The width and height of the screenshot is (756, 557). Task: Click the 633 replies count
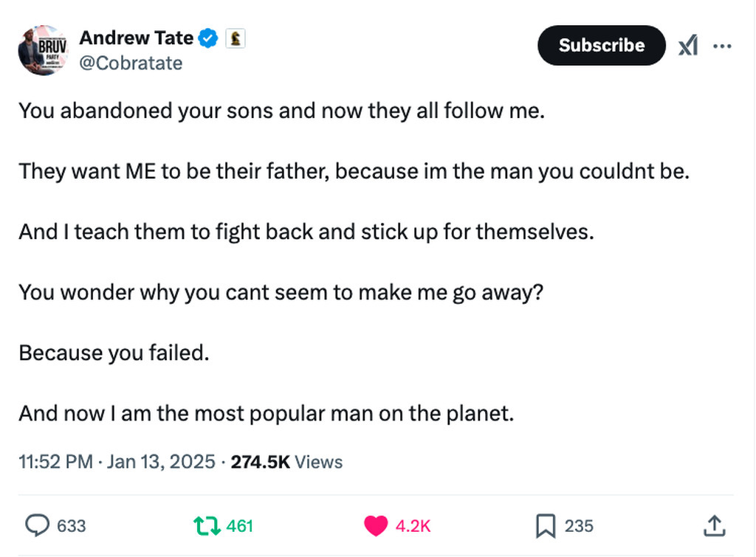(72, 526)
